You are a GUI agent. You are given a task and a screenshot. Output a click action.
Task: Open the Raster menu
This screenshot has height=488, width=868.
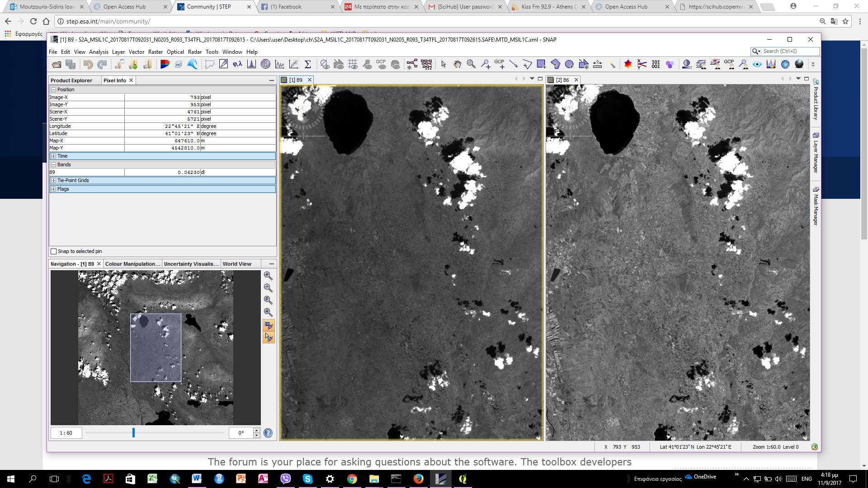tap(155, 52)
